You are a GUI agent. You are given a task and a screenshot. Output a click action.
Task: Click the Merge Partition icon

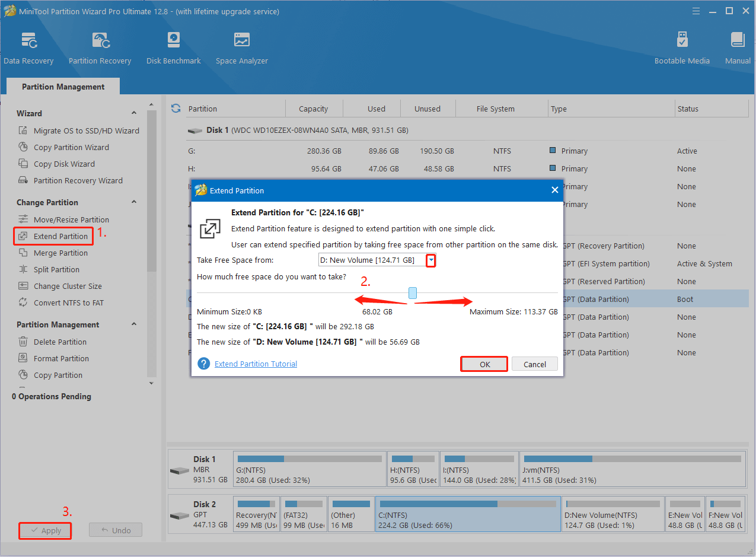(23, 253)
